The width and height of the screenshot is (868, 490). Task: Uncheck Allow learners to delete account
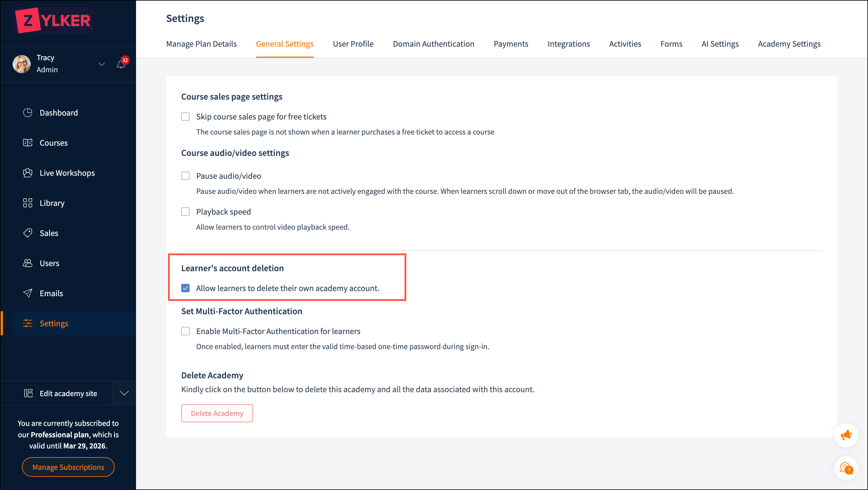pyautogui.click(x=185, y=288)
